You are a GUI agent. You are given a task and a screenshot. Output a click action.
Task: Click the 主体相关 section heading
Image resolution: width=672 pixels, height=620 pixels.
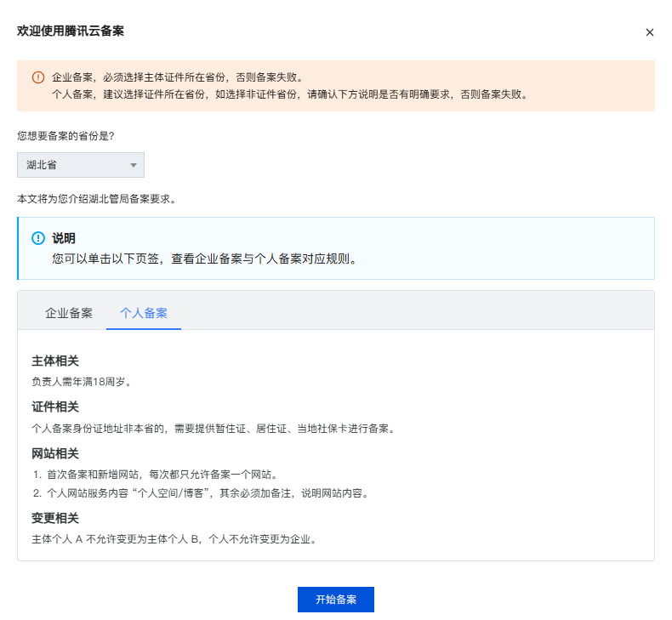55,361
